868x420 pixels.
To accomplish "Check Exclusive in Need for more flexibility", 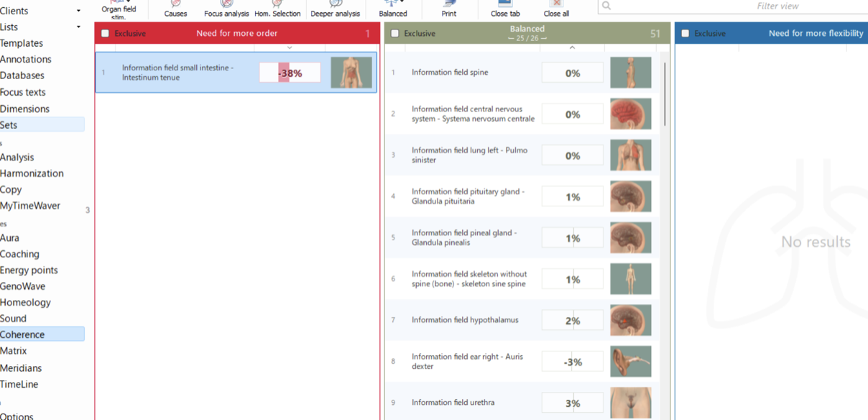I will click(685, 34).
